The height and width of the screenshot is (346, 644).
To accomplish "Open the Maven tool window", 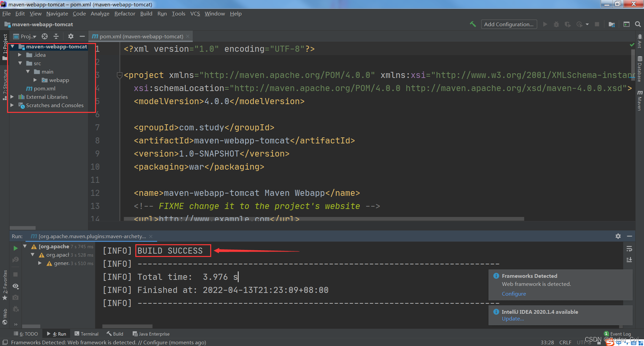I will (x=640, y=100).
